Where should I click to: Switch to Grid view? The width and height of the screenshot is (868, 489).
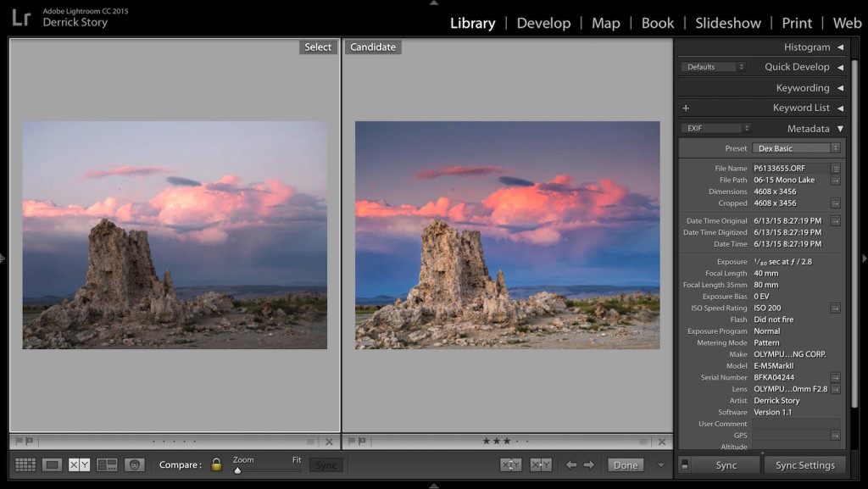click(x=25, y=464)
